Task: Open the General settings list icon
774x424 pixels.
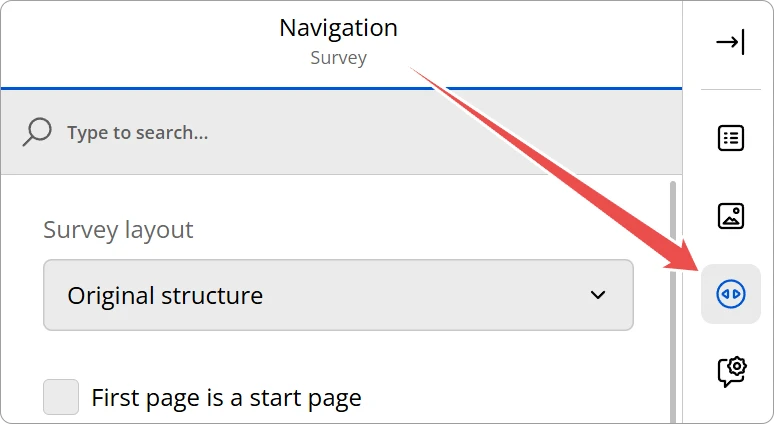Action: click(x=731, y=138)
